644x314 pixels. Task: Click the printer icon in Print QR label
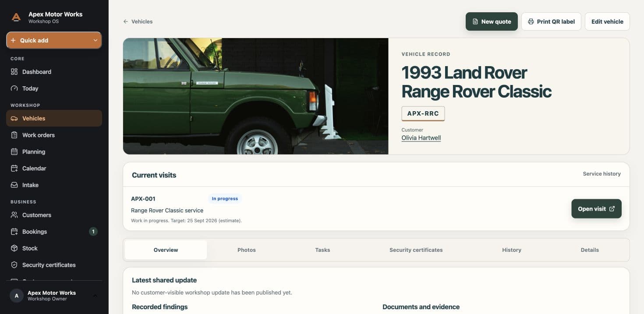tap(531, 21)
